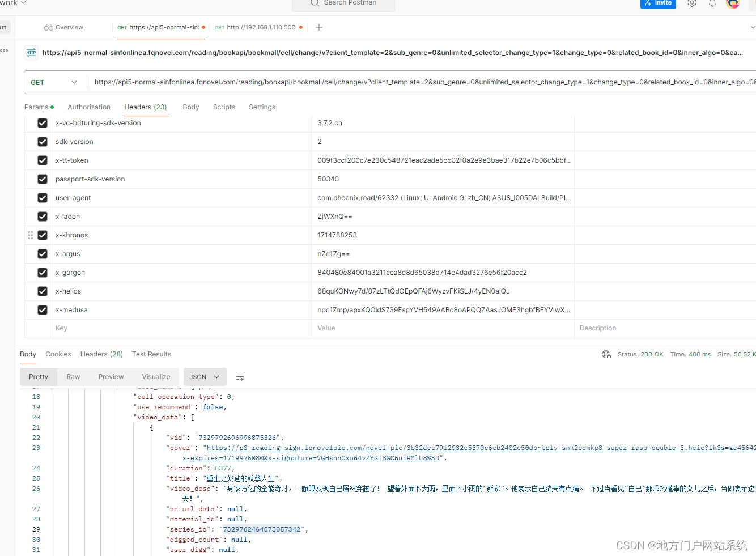Image resolution: width=756 pixels, height=556 pixels.
Task: Open the request Body tab
Action: click(x=191, y=107)
